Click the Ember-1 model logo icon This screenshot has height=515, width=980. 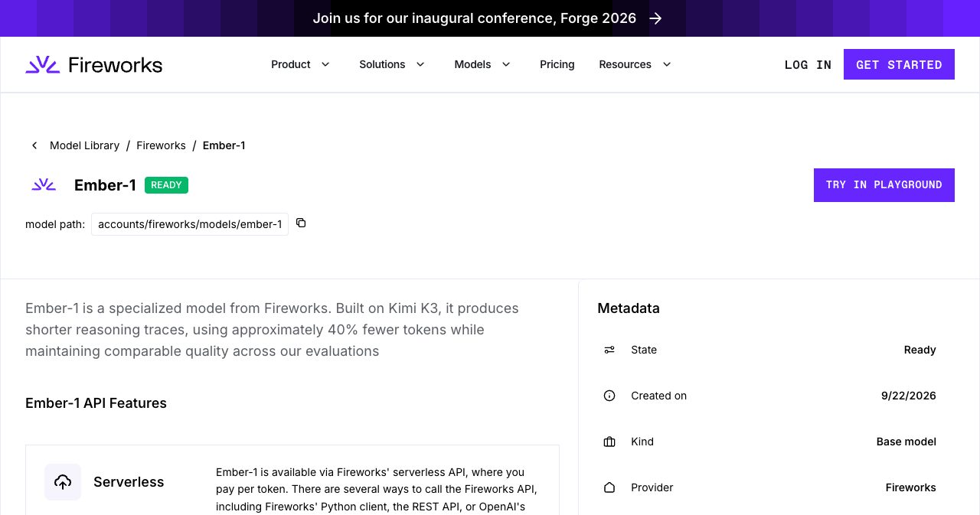(x=44, y=184)
